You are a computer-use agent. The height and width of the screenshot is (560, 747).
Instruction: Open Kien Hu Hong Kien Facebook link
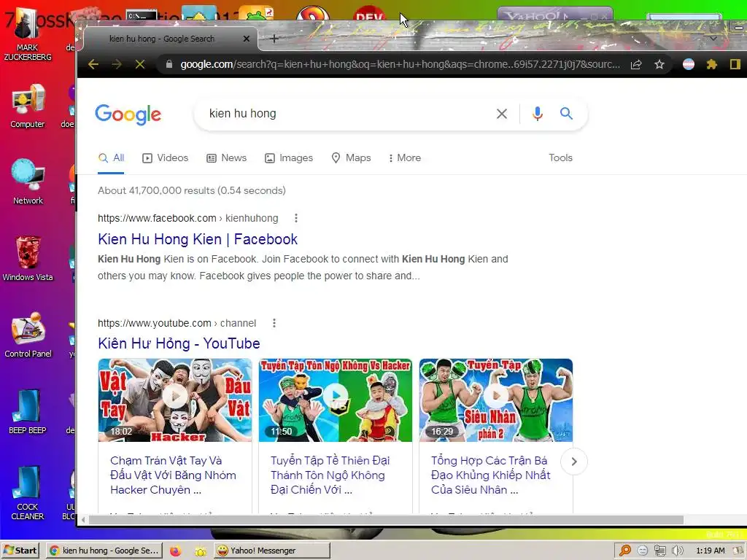point(198,239)
